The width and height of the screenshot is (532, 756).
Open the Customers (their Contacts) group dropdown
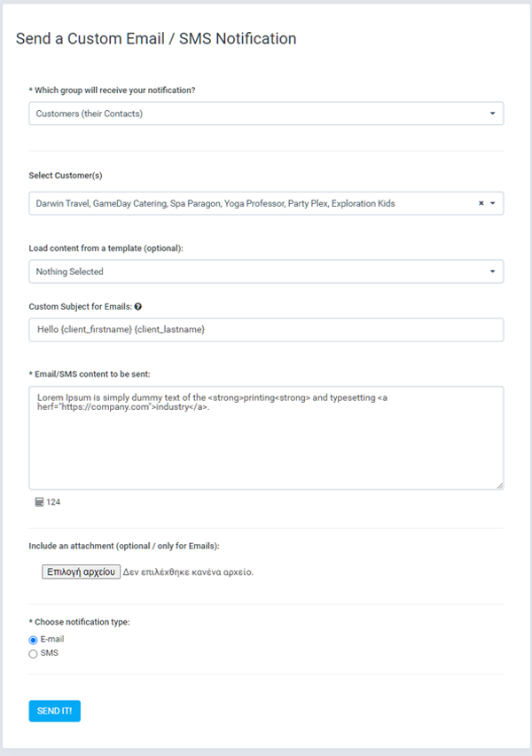pyautogui.click(x=266, y=114)
